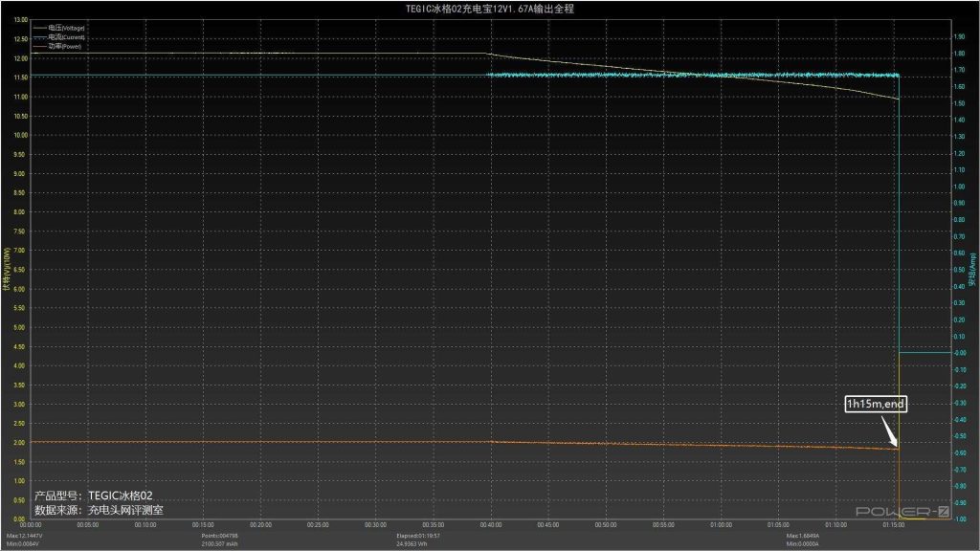Click the 12.00 voltage axis label
980x551 pixels.
tap(21, 58)
